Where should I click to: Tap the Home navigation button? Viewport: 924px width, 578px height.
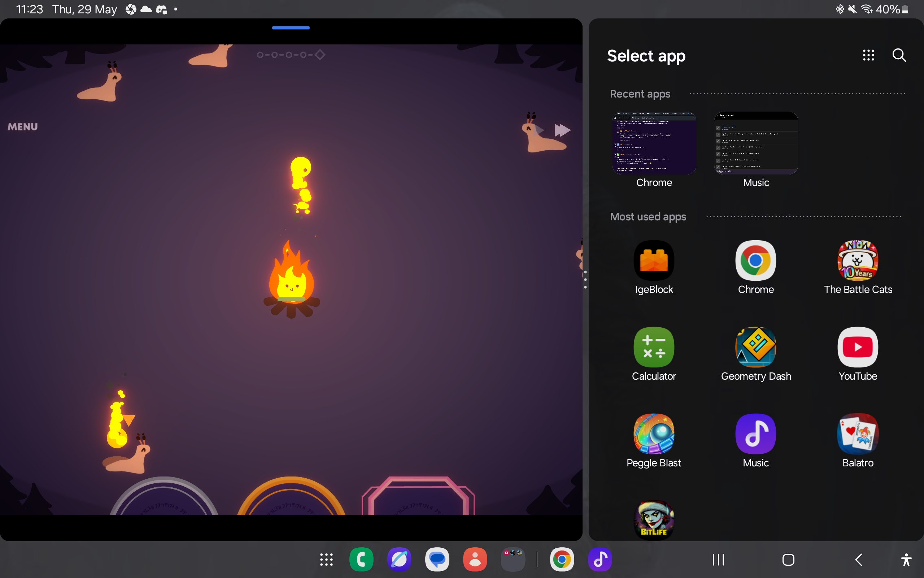(x=788, y=560)
